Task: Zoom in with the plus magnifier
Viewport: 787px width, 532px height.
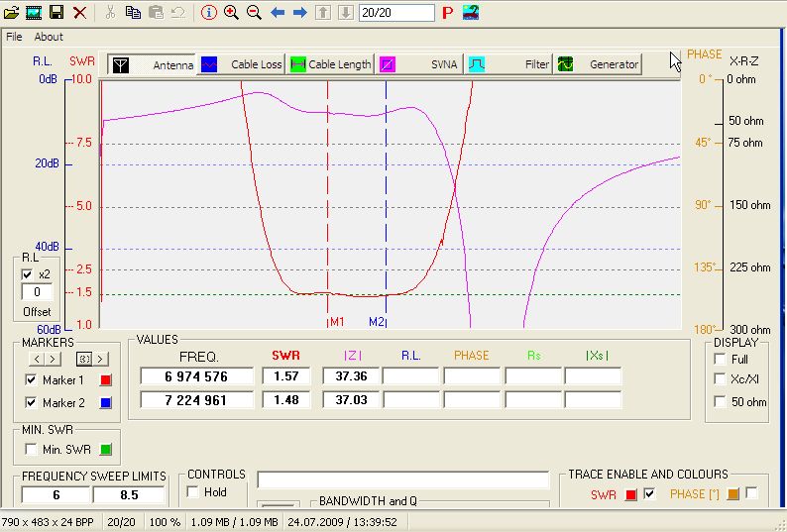Action: [231, 13]
